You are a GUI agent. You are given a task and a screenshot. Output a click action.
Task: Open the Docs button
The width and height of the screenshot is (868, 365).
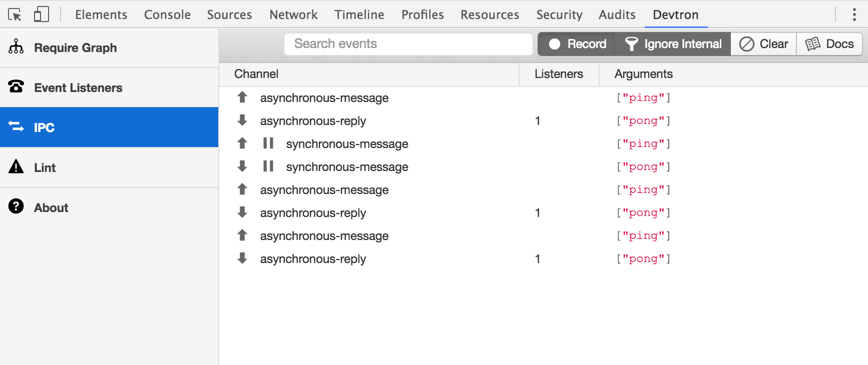(x=829, y=44)
